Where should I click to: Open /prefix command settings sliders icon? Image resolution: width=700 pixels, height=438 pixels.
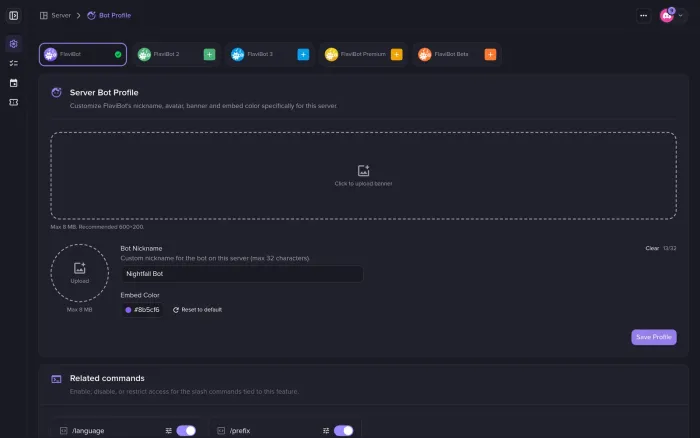pos(326,431)
